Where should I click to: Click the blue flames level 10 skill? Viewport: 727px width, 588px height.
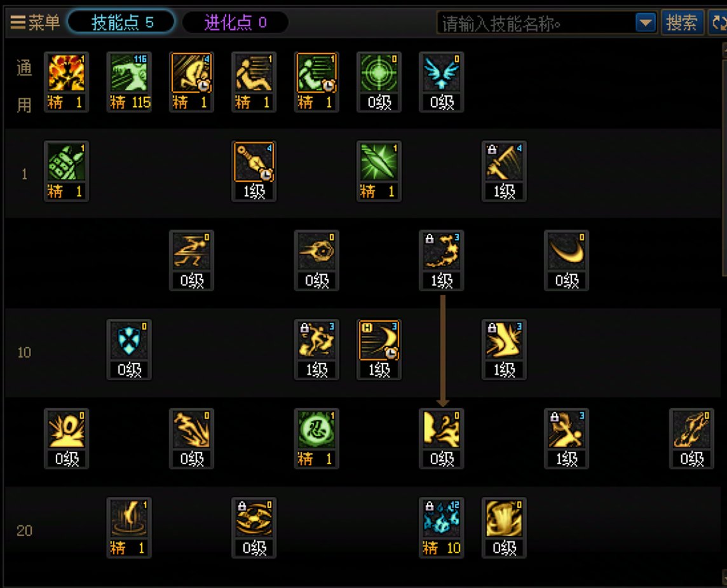click(442, 528)
